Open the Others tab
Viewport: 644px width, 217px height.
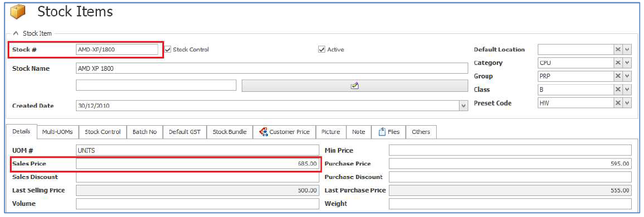coord(421,132)
